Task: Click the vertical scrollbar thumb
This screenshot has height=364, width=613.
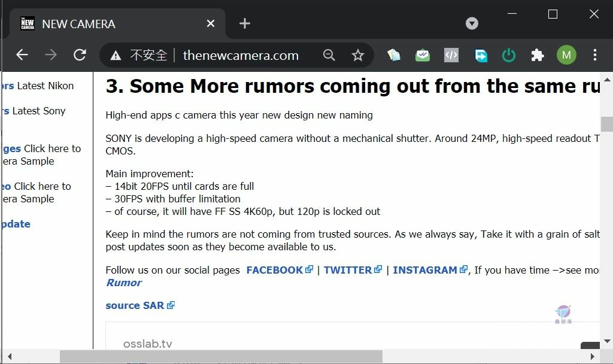Action: 607,125
